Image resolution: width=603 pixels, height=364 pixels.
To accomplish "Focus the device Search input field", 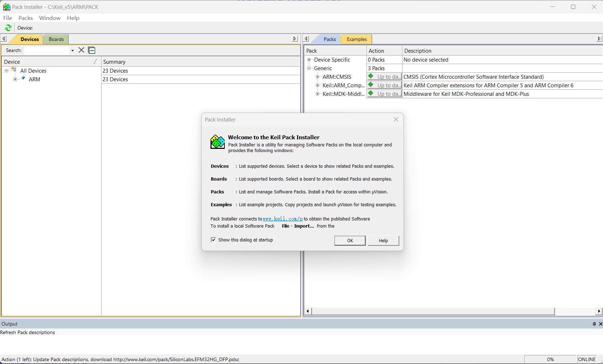I will tap(47, 51).
